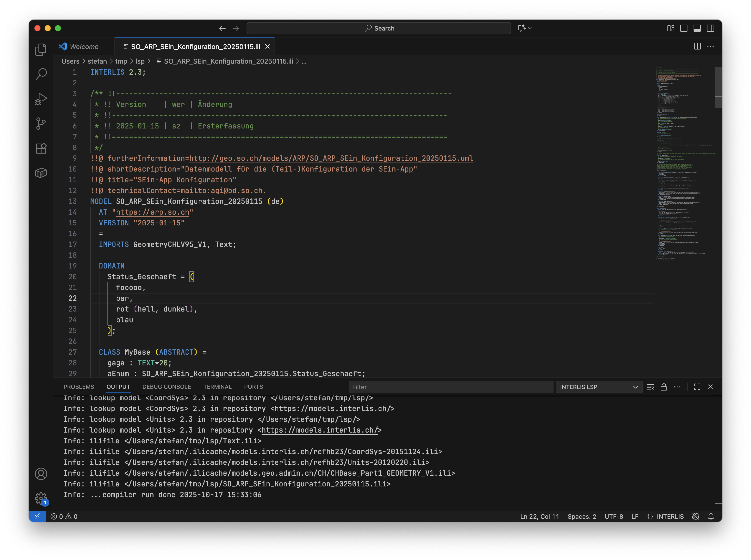Click the errors and warnings count in status bar
This screenshot has width=751, height=560.
(64, 516)
